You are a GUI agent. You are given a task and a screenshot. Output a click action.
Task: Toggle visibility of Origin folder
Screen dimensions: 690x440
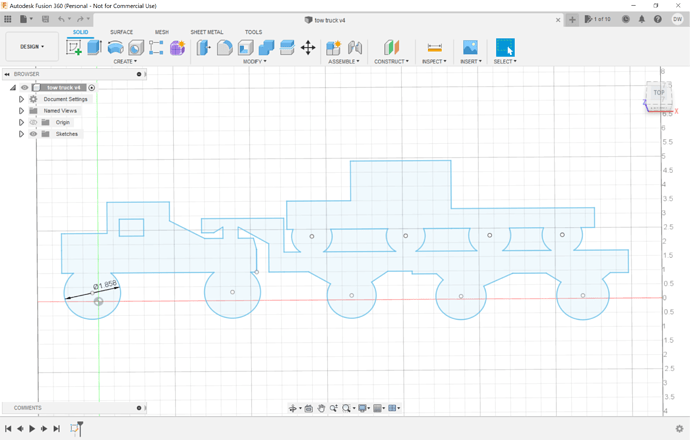(x=33, y=122)
